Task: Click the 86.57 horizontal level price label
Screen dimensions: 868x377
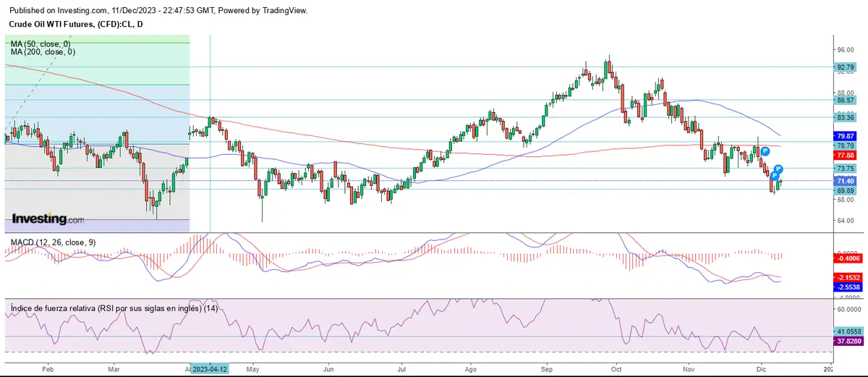Action: click(x=846, y=100)
